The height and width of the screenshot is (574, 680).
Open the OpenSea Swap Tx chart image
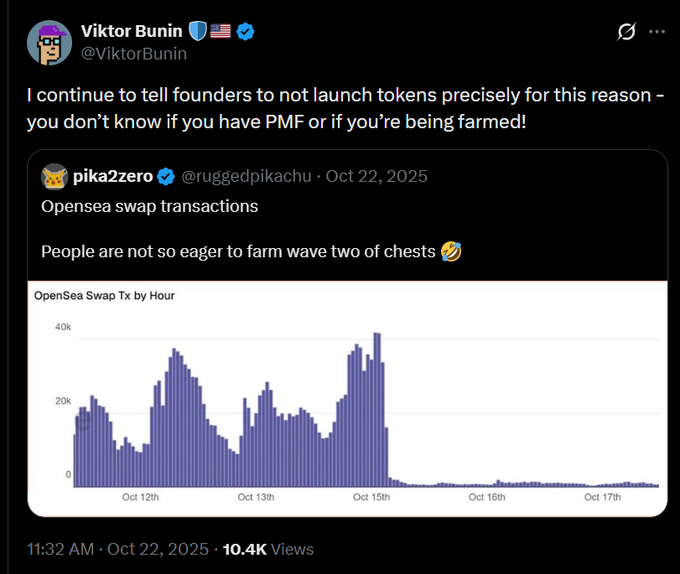click(347, 400)
